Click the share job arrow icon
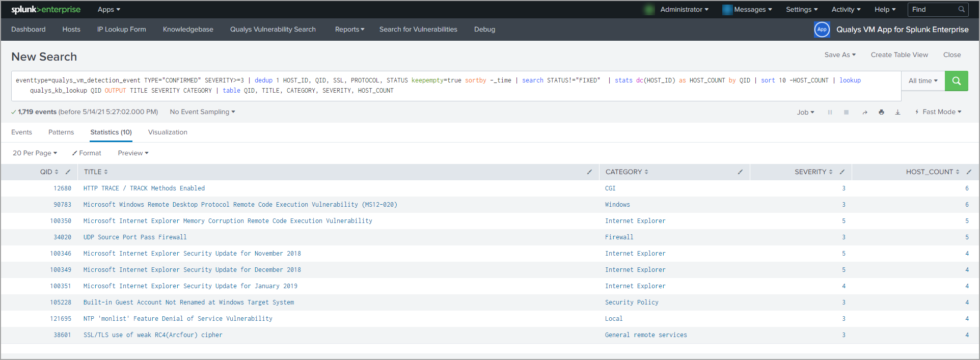 point(864,113)
